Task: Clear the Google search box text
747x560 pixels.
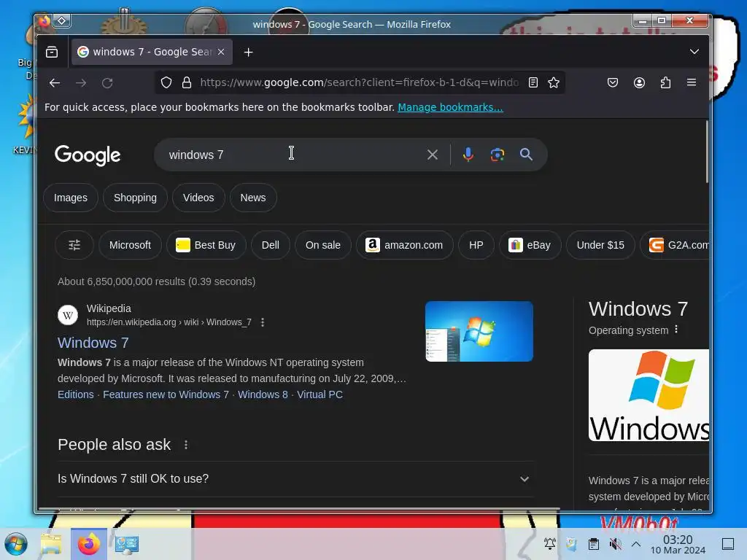Action: [x=432, y=155]
